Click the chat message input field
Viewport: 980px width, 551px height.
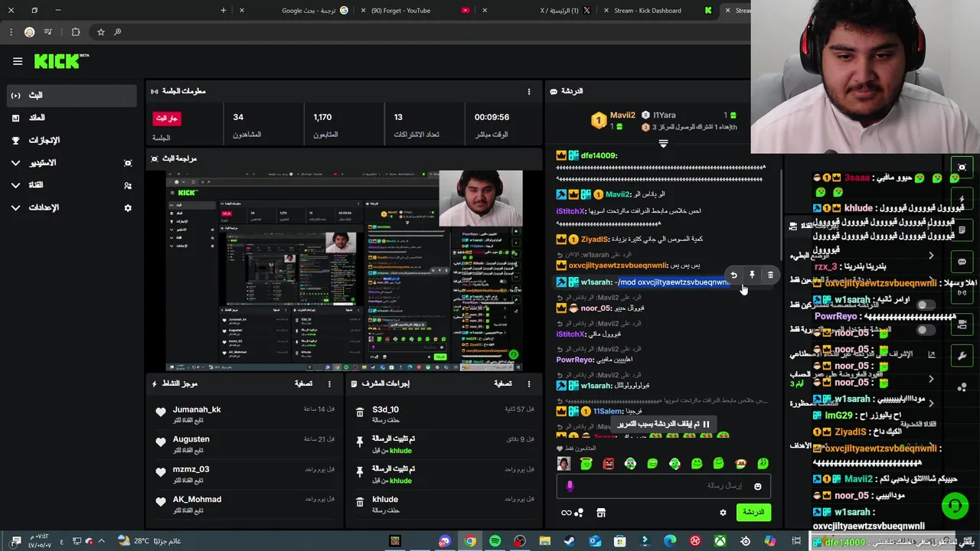pos(663,486)
